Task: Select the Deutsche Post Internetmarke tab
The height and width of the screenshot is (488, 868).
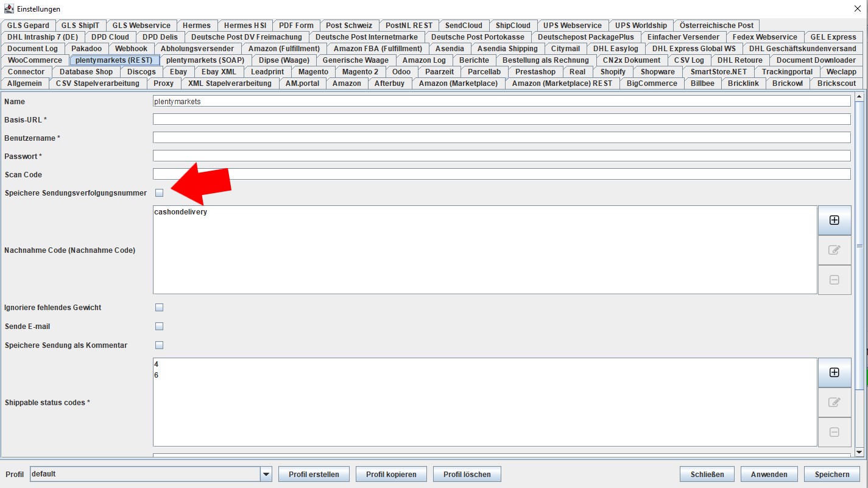Action: pyautogui.click(x=367, y=37)
